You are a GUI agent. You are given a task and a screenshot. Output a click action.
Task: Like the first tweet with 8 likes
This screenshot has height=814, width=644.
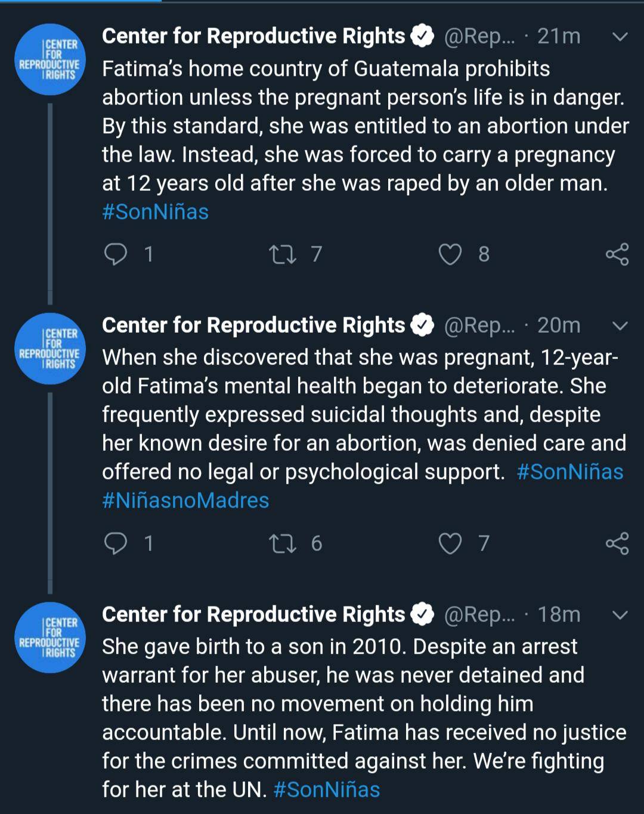point(450,255)
